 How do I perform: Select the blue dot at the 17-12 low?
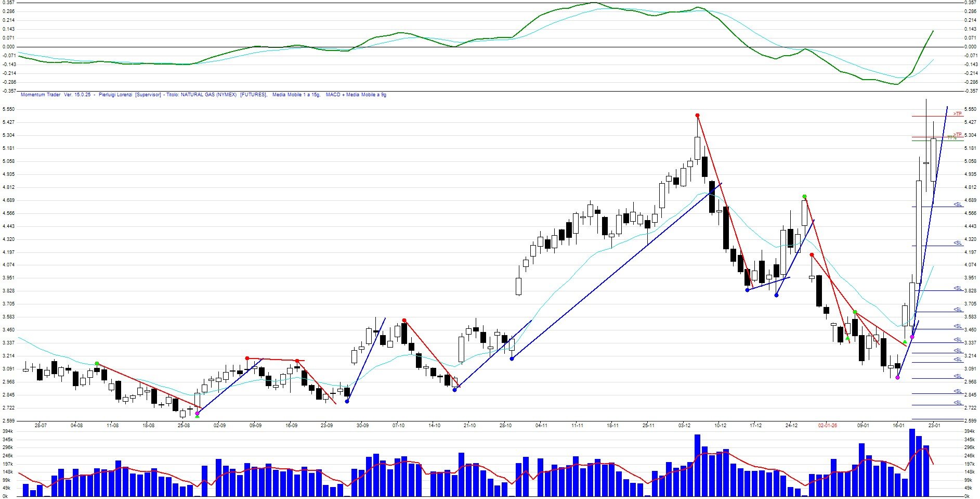click(747, 290)
